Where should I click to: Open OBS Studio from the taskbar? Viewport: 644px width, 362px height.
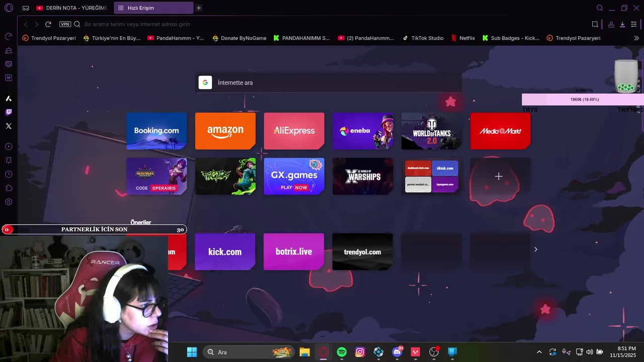434,352
